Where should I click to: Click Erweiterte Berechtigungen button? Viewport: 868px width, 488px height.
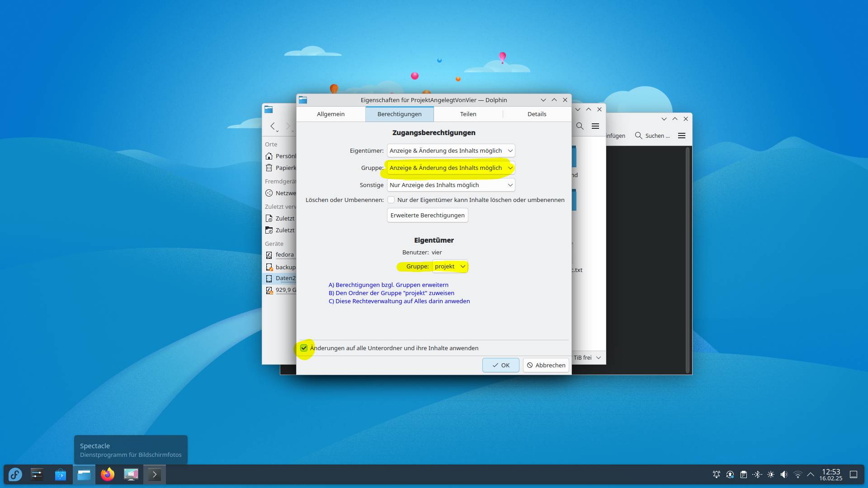427,215
